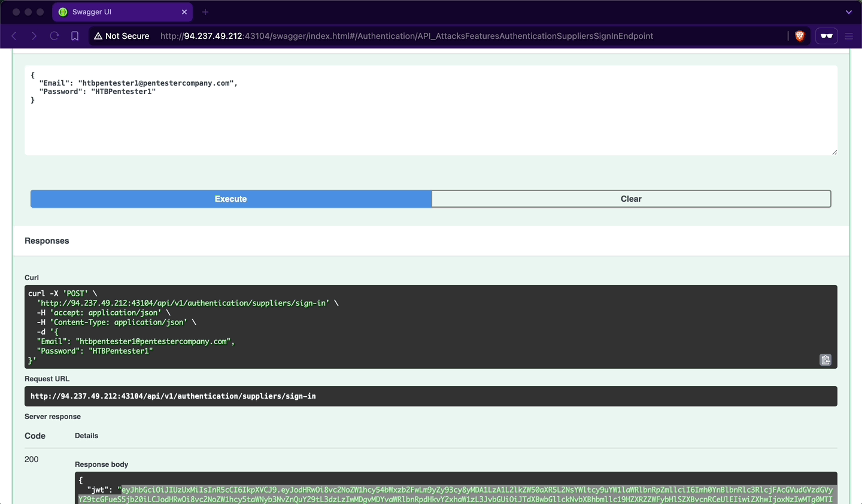The width and height of the screenshot is (862, 504).
Task: Click the Not Secure warning indicator
Action: [122, 36]
